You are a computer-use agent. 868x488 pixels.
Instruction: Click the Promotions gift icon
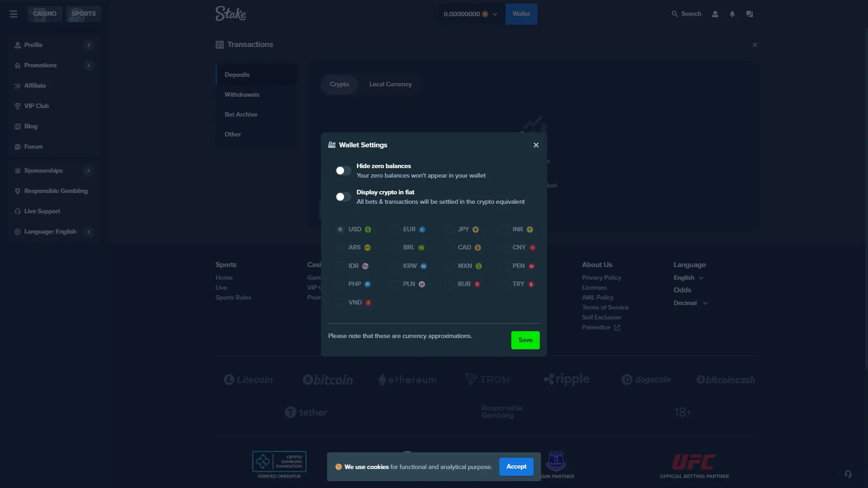pyautogui.click(x=18, y=66)
